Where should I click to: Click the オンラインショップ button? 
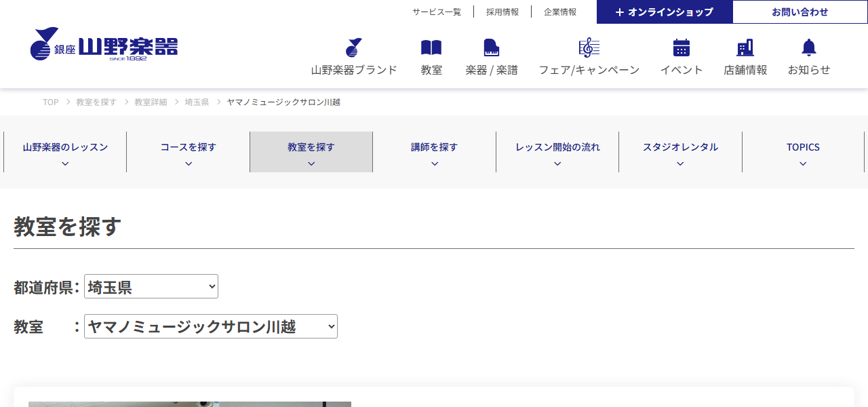coord(665,12)
